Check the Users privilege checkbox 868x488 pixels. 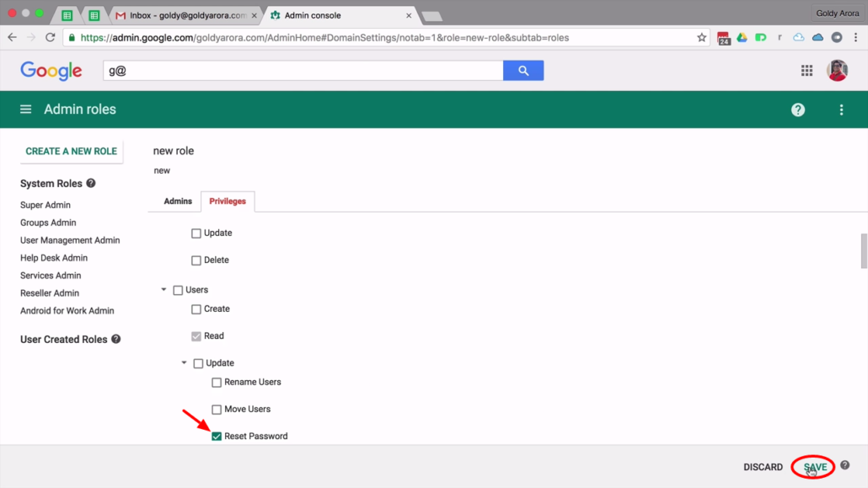(x=178, y=290)
